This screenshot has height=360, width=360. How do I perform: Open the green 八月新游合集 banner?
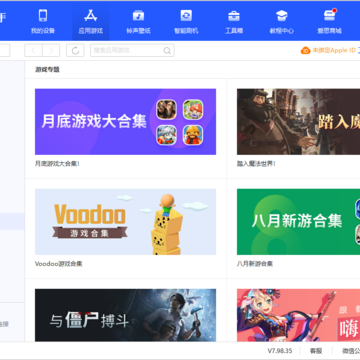pos(298,222)
